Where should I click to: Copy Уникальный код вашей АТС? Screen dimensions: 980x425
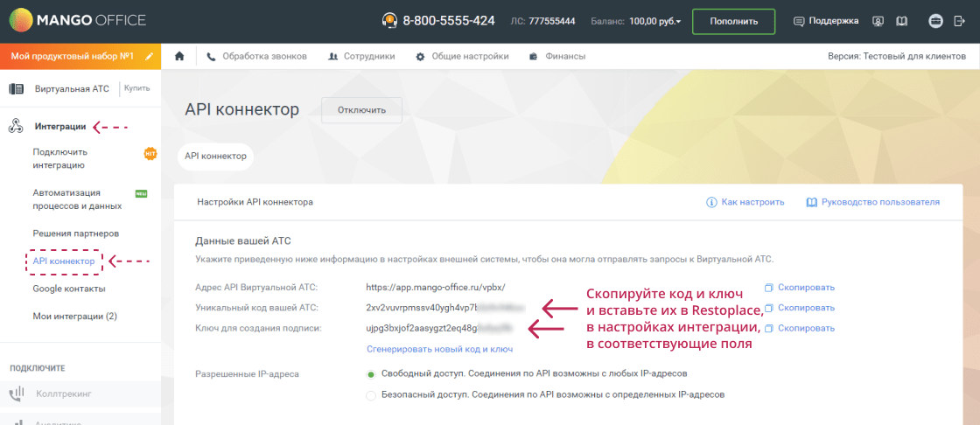[x=806, y=308]
